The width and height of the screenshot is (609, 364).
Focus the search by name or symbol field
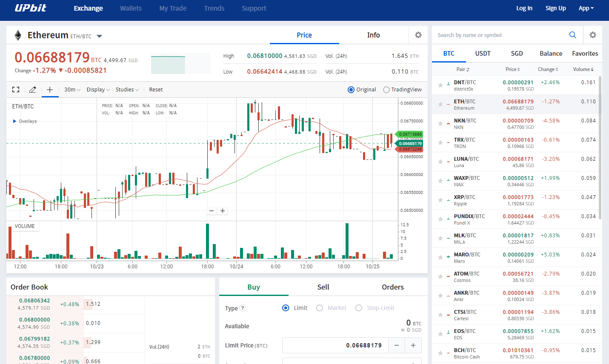(500, 35)
